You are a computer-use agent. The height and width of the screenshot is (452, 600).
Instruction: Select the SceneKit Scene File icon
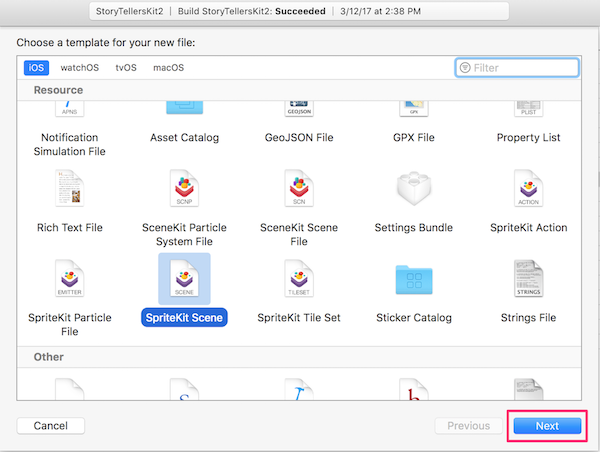pos(299,188)
